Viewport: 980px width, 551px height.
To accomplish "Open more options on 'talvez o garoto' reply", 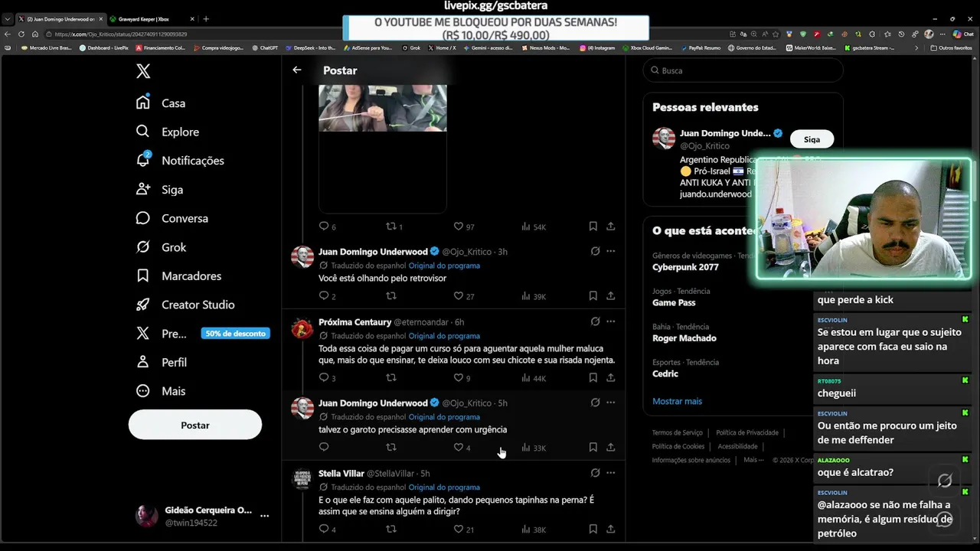I will [610, 403].
